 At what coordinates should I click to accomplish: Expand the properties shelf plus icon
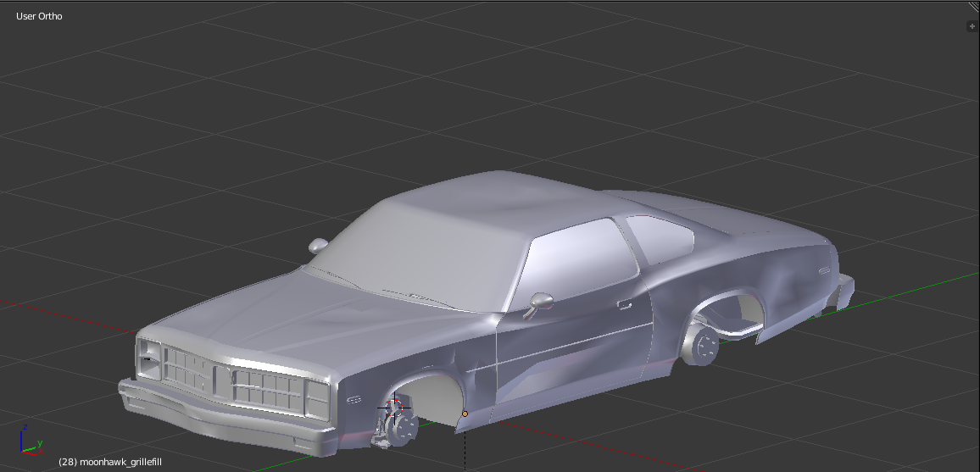point(972,26)
